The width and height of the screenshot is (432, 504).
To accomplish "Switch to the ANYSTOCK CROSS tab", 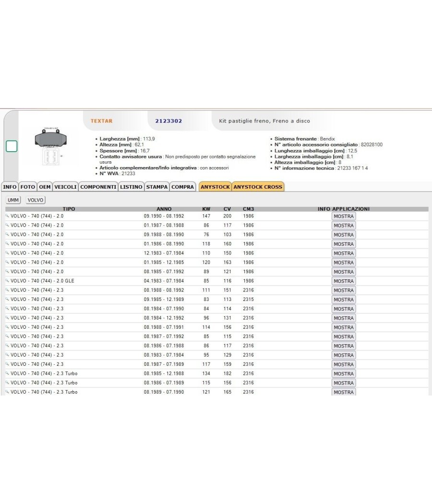I will [x=258, y=187].
